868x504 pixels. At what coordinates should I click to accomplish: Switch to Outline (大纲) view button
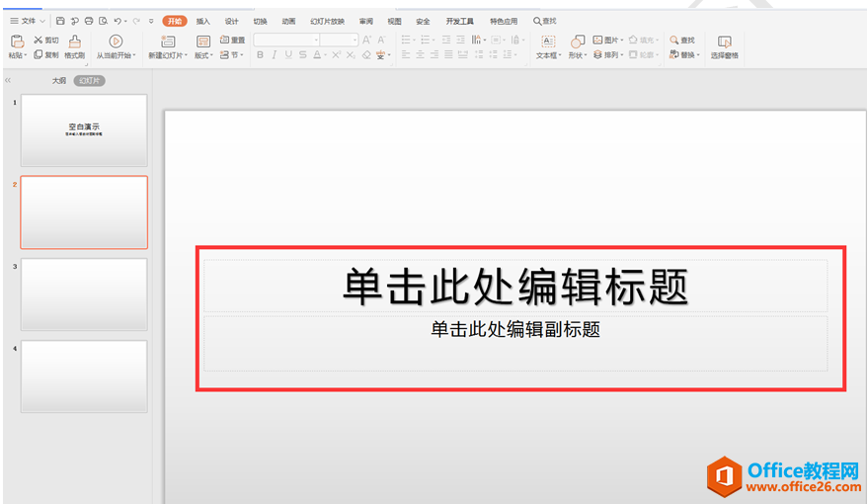coord(59,81)
